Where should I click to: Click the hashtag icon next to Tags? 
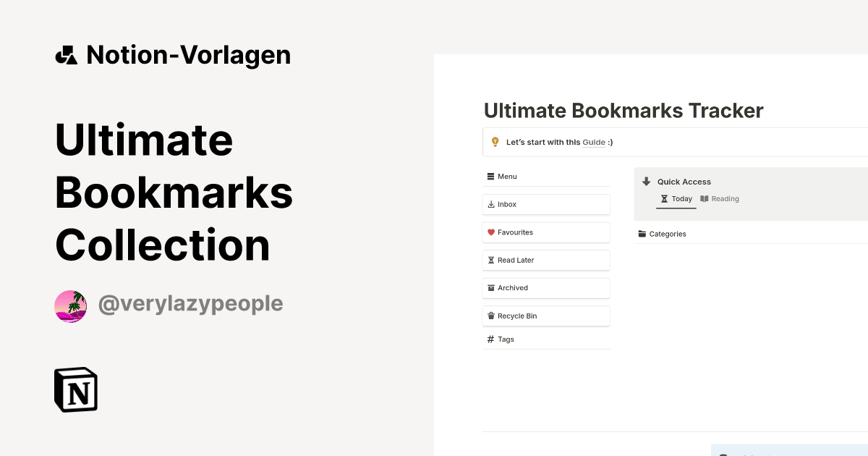pos(490,339)
